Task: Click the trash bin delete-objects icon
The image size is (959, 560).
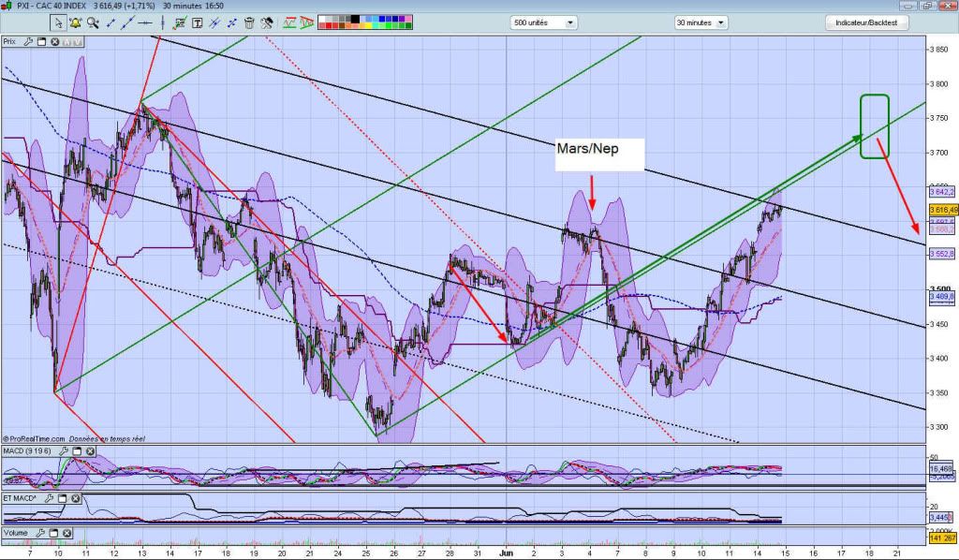Action: click(249, 22)
